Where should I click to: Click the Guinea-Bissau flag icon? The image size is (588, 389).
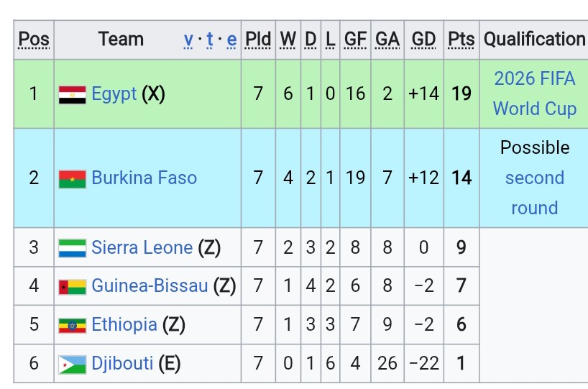click(73, 287)
